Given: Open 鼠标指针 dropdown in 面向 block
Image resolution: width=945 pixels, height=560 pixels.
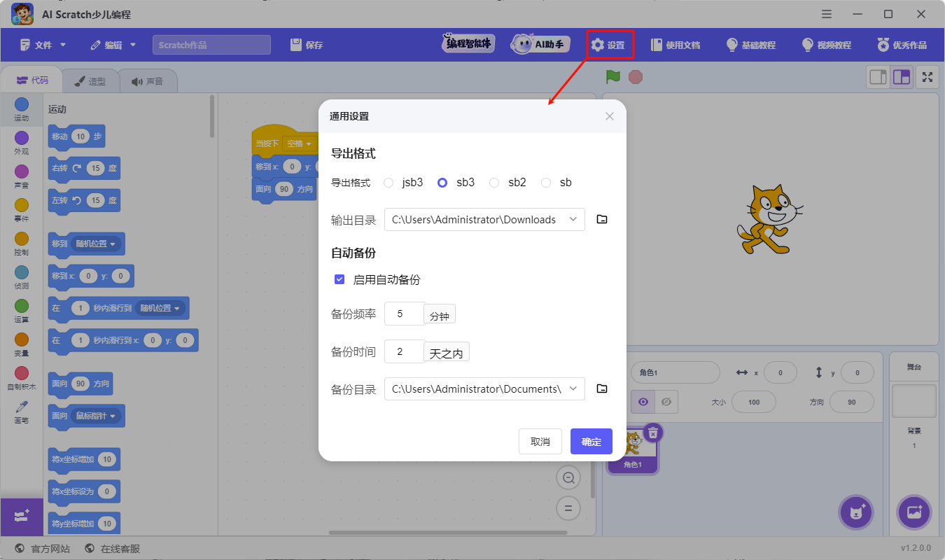Looking at the screenshot, I should tap(96, 416).
